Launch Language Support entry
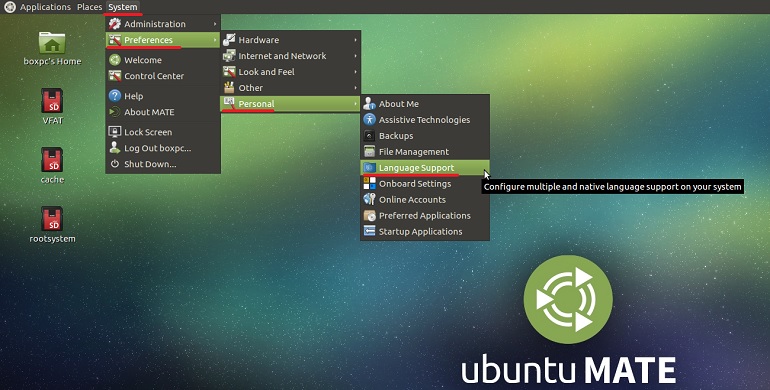Screen dimensions: 770x390 pos(425,167)
